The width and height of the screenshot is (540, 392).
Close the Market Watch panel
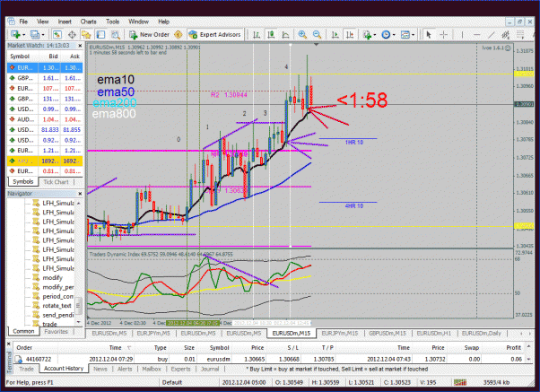coord(80,46)
